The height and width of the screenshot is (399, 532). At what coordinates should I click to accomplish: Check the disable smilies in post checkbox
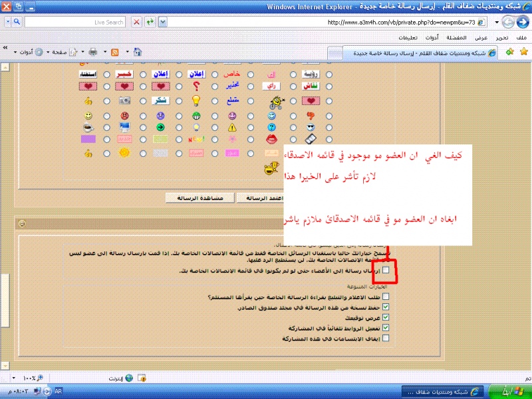click(386, 338)
